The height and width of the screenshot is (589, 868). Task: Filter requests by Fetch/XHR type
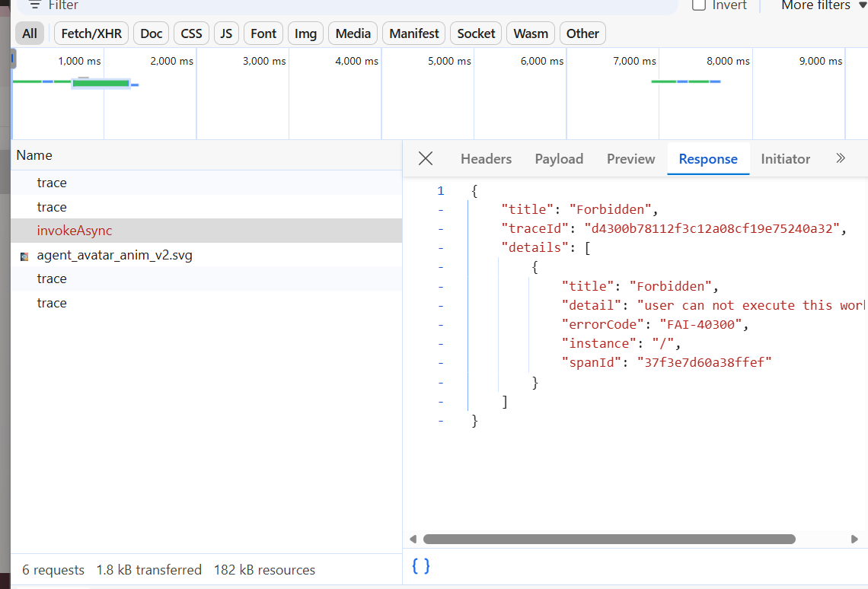click(90, 33)
